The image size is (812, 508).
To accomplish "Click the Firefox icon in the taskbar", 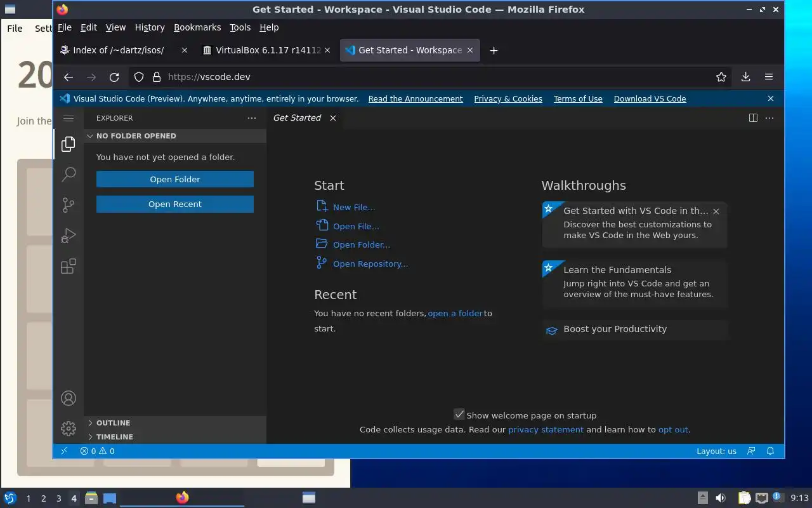I will point(182,497).
